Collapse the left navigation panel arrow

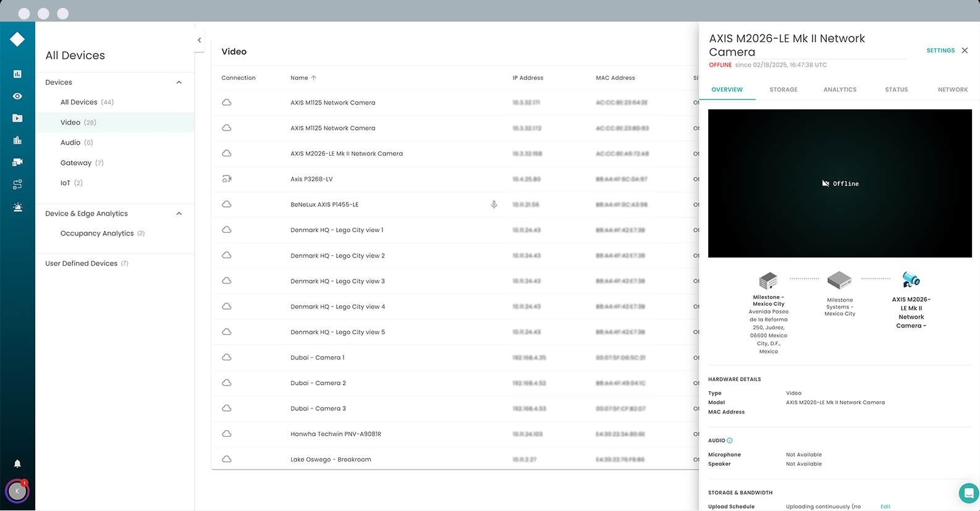[199, 40]
